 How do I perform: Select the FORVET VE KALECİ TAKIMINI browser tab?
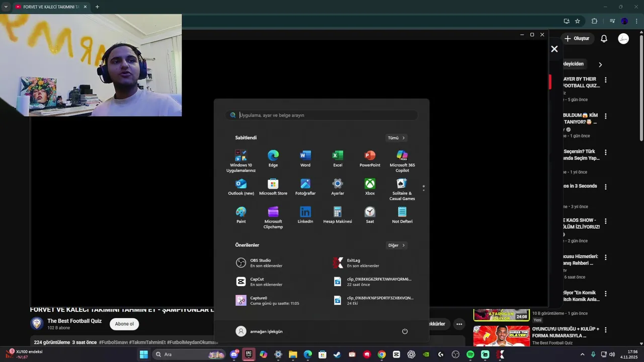click(50, 7)
